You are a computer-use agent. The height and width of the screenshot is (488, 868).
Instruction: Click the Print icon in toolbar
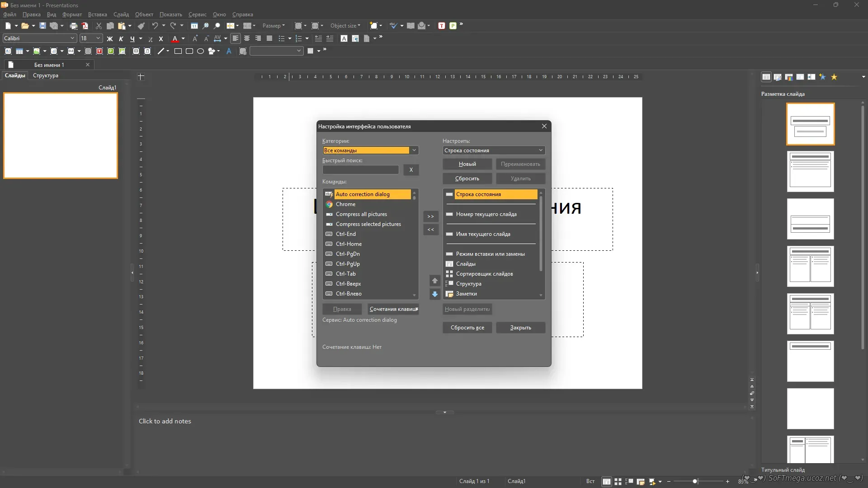(x=74, y=26)
